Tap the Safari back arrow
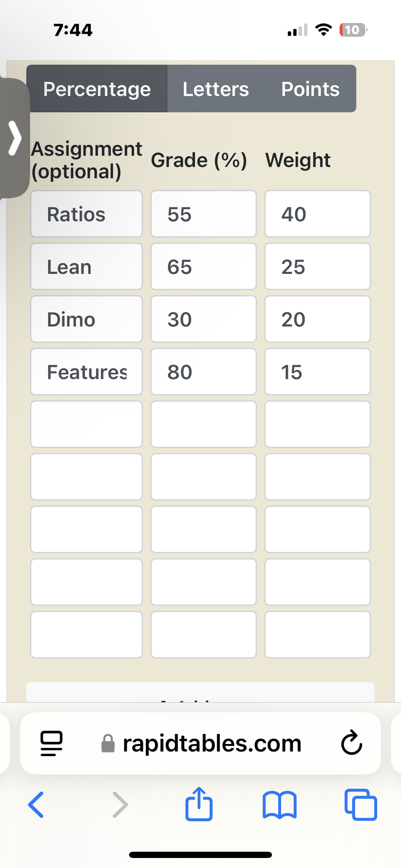401x868 pixels. click(x=36, y=805)
